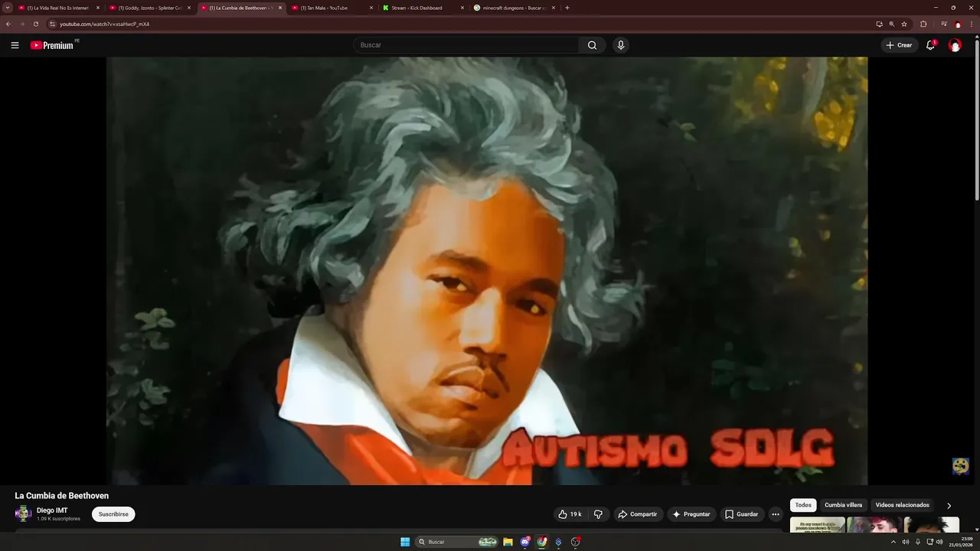Open Chrome profile avatar in toolbar
This screenshot has width=980, height=551.
pyautogui.click(x=957, y=24)
